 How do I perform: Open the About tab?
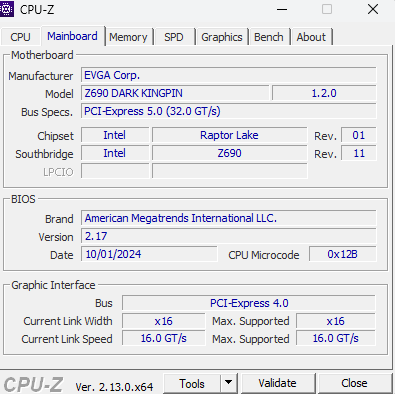pyautogui.click(x=311, y=37)
